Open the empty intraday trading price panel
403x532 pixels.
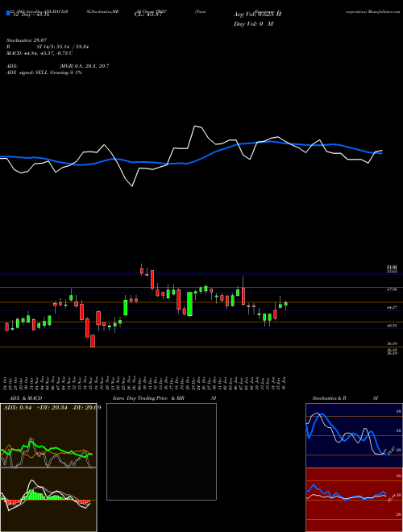[x=161, y=451]
